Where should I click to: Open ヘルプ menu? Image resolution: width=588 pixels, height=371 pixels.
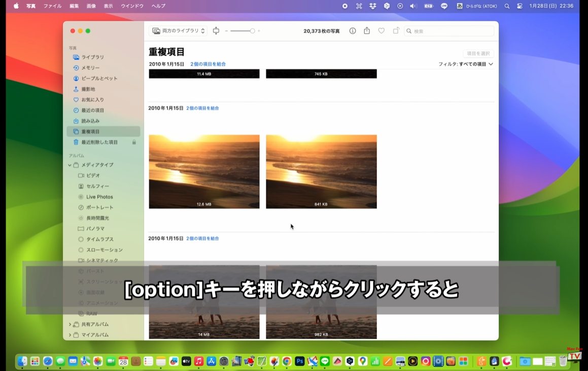(x=158, y=6)
